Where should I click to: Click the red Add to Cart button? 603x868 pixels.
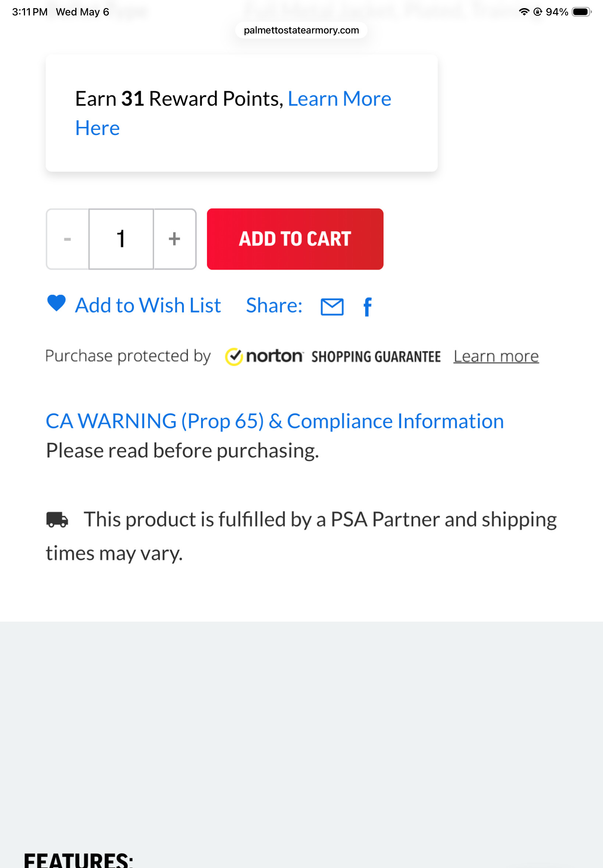click(x=295, y=239)
